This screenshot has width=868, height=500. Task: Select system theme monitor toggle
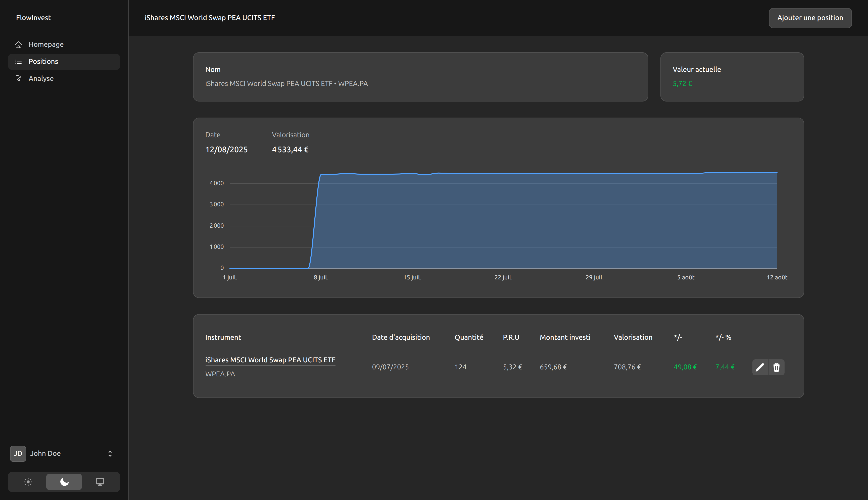[x=100, y=482]
